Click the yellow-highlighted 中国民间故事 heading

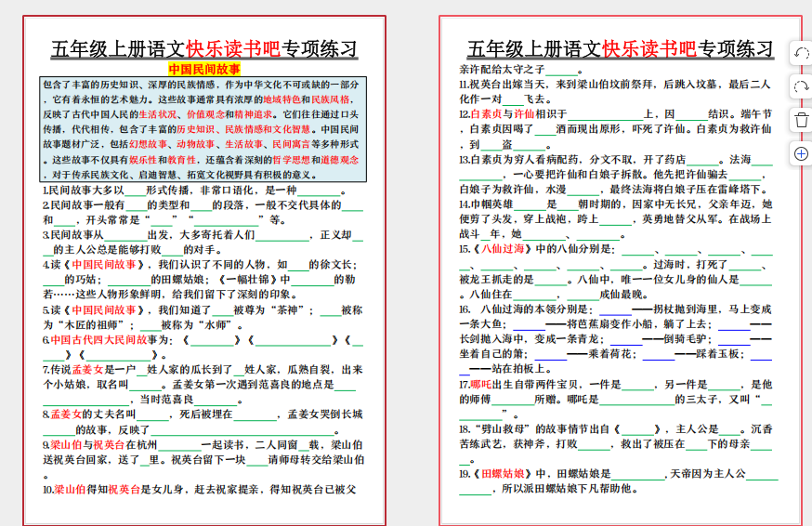point(203,70)
